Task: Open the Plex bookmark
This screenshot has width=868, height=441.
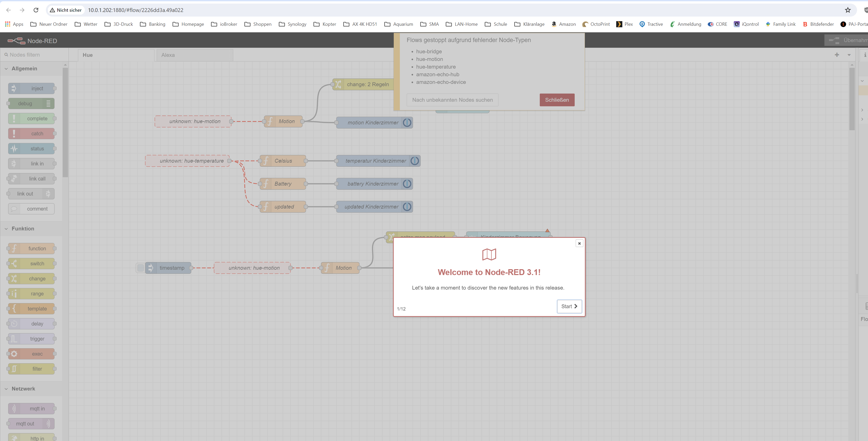Action: pos(624,24)
